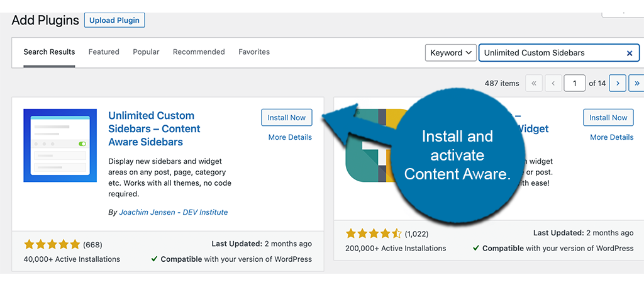Go to the next results page
644x287 pixels.
tap(618, 84)
